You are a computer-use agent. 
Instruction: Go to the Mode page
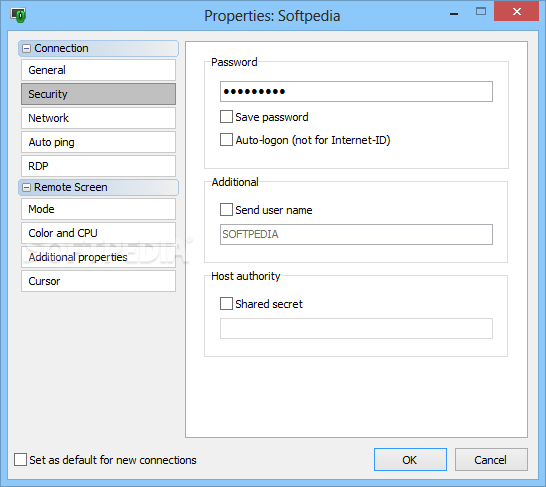98,209
